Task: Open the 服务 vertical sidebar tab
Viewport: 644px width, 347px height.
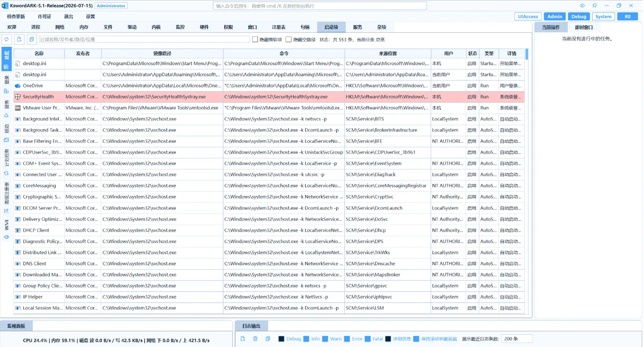Action: (x=6, y=108)
